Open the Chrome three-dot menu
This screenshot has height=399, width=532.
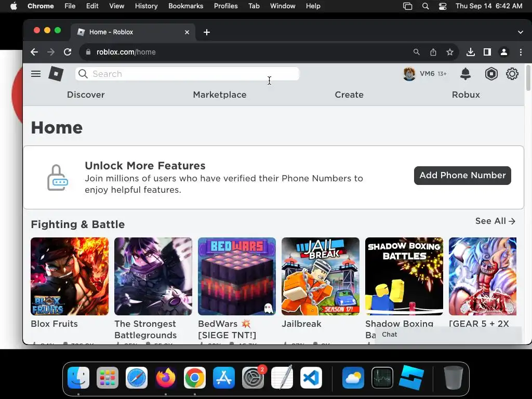521,52
